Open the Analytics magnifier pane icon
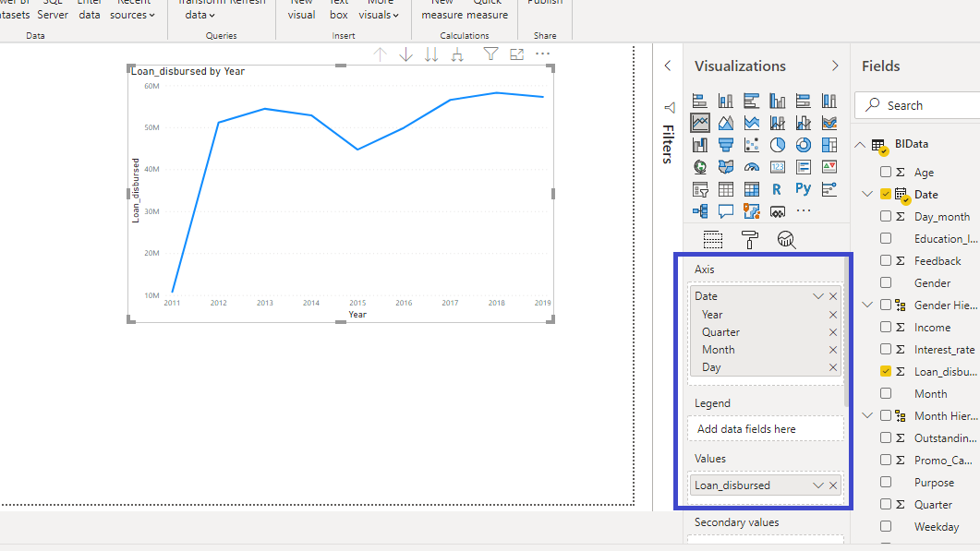 (786, 240)
